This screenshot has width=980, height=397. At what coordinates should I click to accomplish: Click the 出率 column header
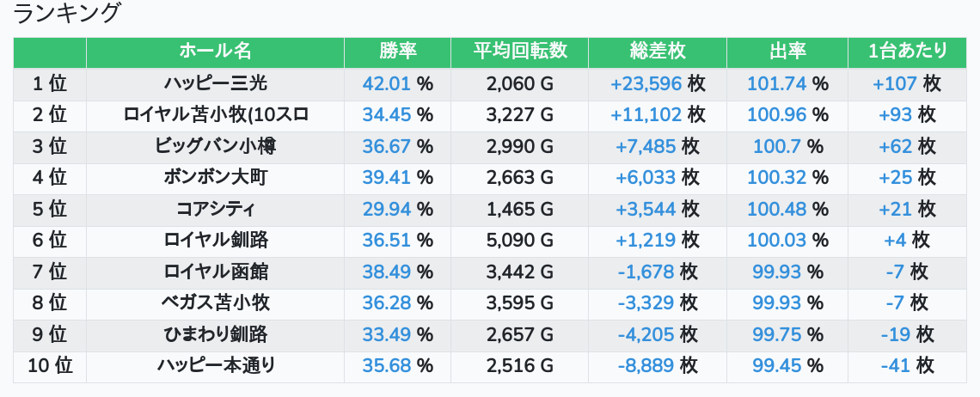tap(787, 52)
